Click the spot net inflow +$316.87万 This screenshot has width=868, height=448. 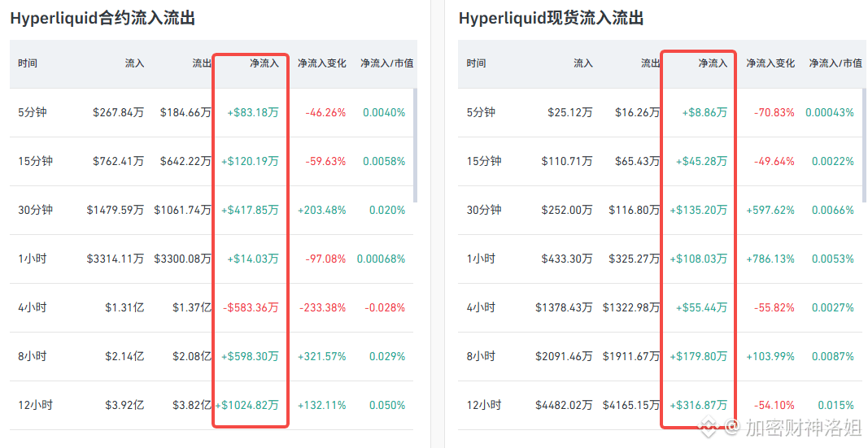(x=699, y=405)
